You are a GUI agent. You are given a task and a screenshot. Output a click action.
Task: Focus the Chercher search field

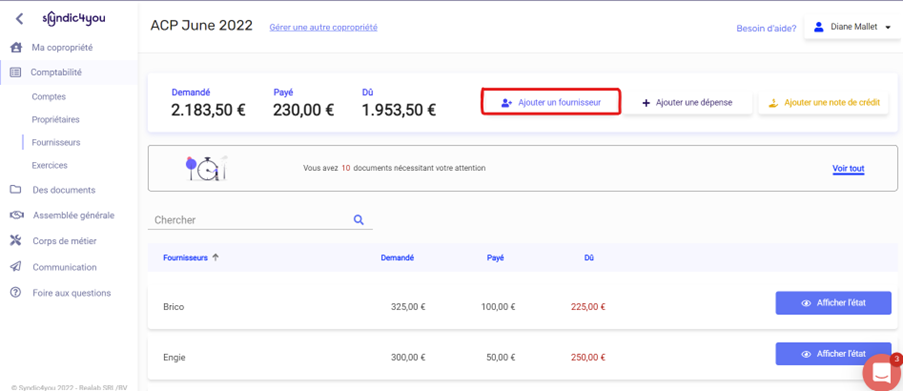pos(252,220)
